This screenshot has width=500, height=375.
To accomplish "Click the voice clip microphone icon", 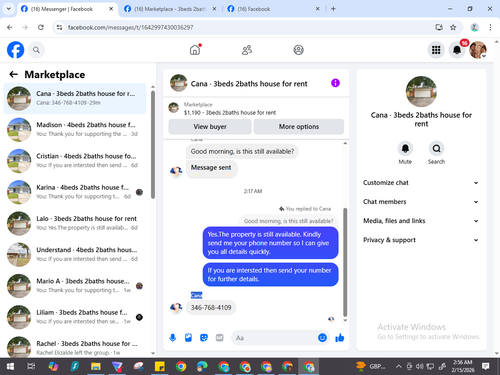I will (173, 338).
